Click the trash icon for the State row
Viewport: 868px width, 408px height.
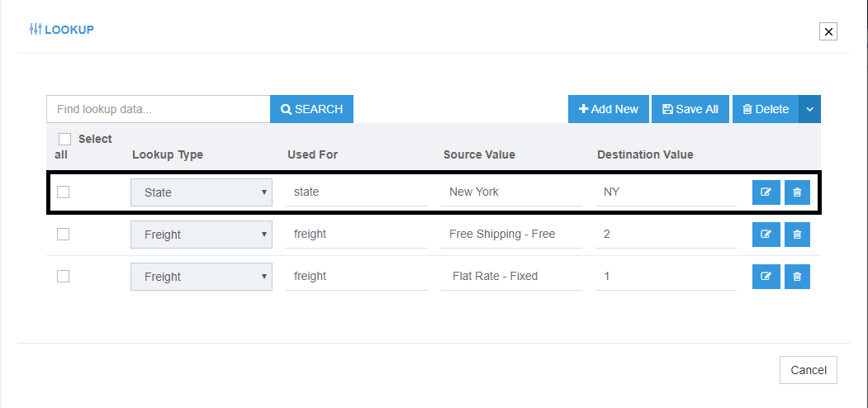click(797, 192)
